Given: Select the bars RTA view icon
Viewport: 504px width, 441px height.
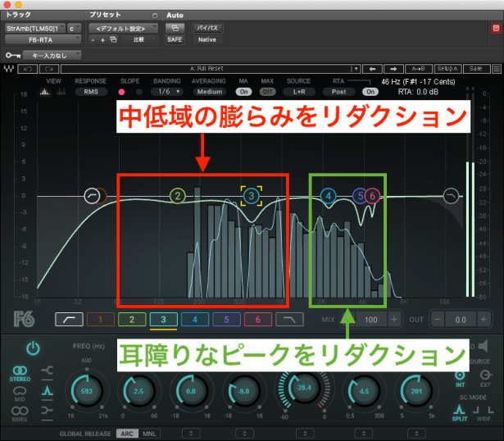Looking at the screenshot, I should 61,93.
